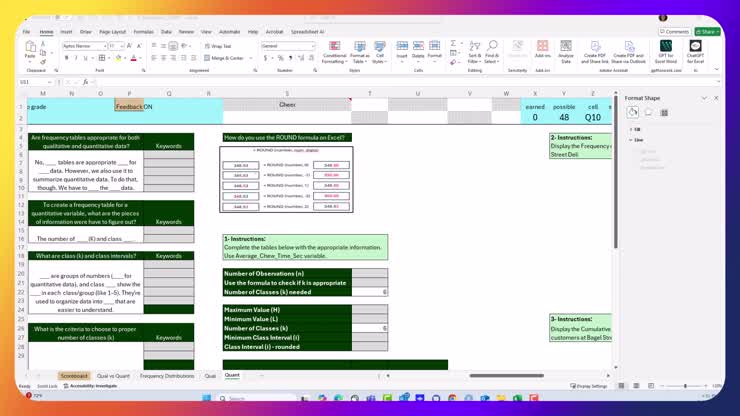Screen dimensions: 740x416
Task: Click the Sort & Filter icon
Action: (474, 52)
